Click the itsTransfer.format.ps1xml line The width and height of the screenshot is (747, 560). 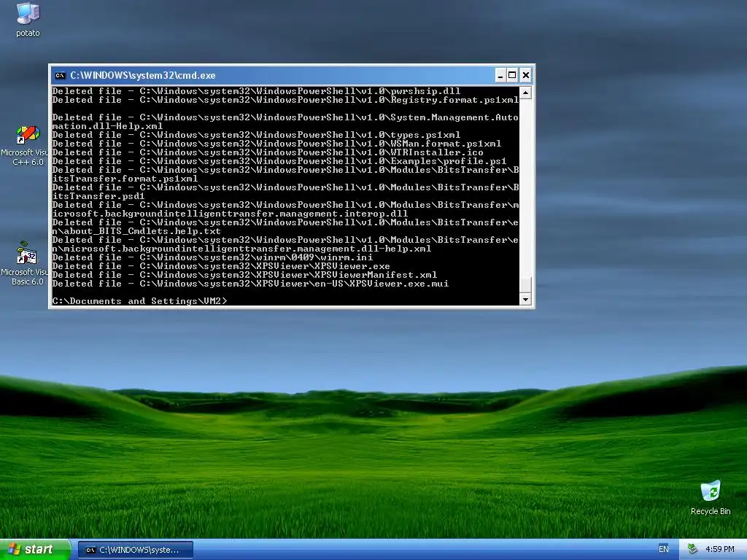coord(125,179)
